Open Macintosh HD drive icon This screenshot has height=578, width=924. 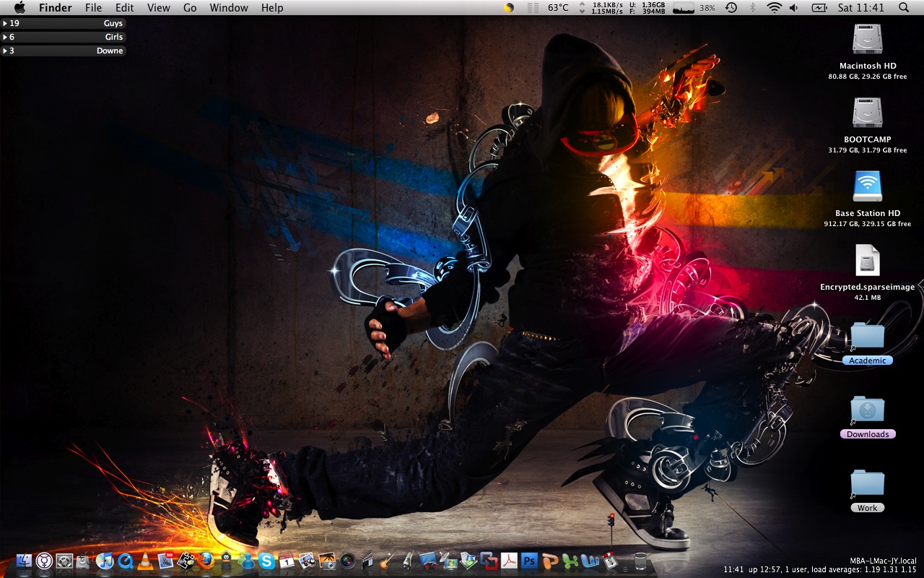867,39
